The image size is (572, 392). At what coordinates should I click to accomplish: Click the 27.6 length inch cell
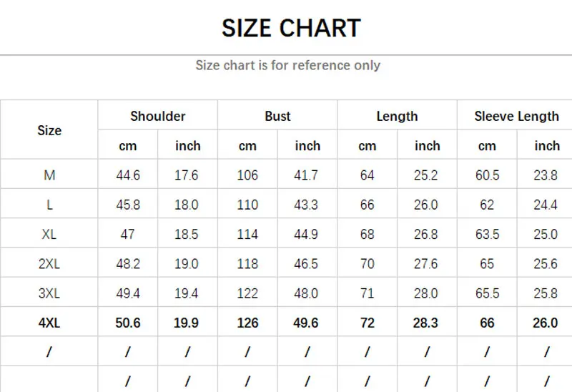point(425,264)
